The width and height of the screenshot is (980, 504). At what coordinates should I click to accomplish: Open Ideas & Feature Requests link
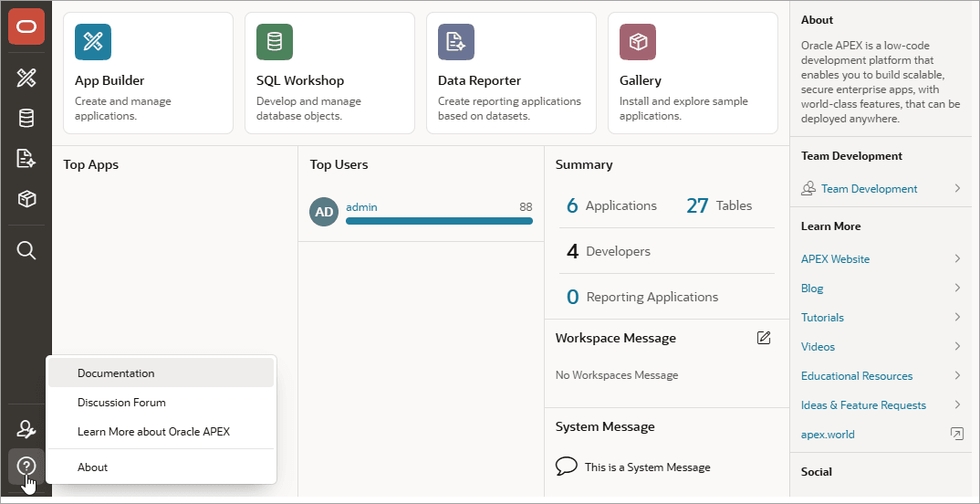point(863,405)
